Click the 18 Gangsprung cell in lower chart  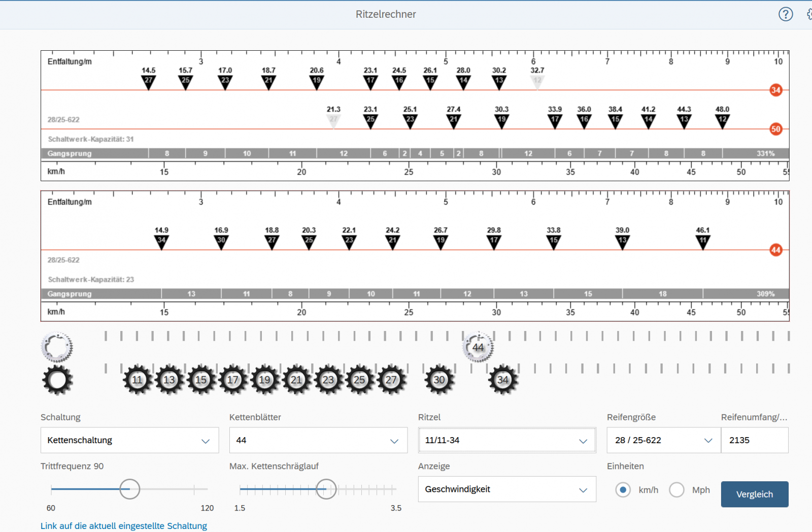click(x=663, y=294)
